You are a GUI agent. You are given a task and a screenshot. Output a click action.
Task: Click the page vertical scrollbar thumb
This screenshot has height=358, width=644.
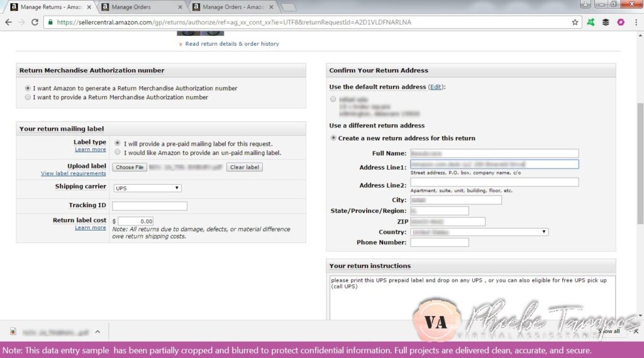pos(640,163)
